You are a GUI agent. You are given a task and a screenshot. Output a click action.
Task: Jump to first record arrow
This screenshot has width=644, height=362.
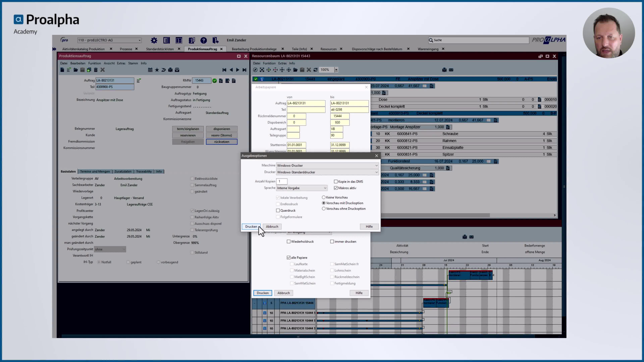click(224, 70)
